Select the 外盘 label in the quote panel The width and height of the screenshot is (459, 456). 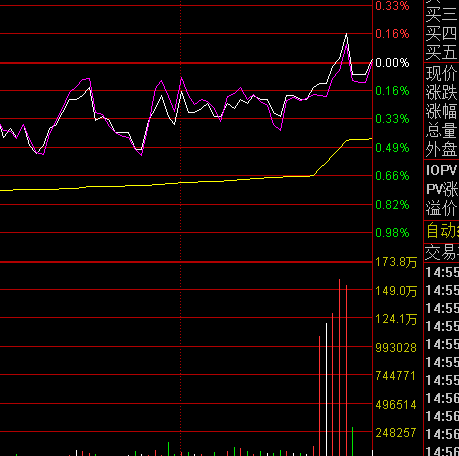coord(441,149)
